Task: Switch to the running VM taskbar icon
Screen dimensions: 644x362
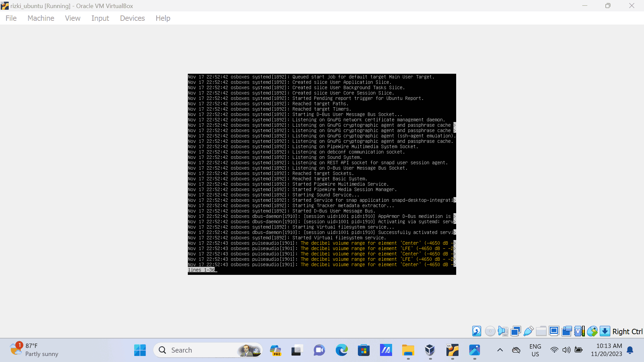Action: (x=452, y=350)
